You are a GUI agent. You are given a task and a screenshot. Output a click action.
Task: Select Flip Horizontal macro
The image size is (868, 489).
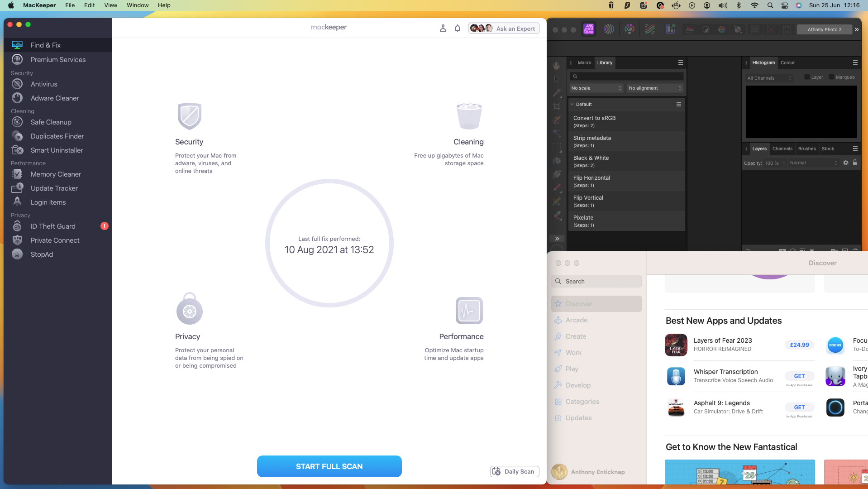tap(626, 181)
